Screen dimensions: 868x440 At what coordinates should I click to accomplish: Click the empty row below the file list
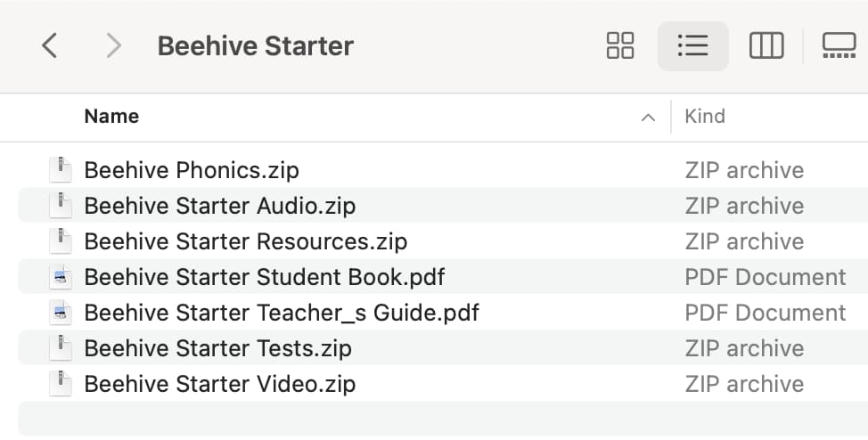443,419
